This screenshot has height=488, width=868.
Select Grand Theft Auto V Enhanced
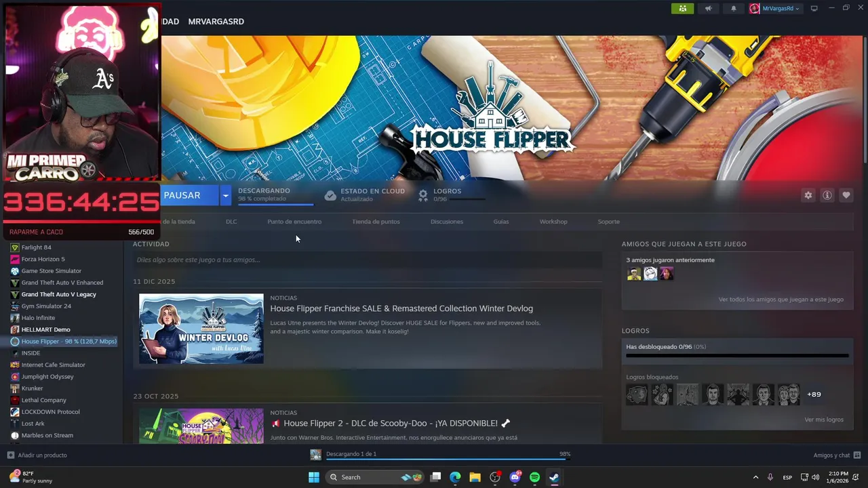pyautogui.click(x=62, y=283)
